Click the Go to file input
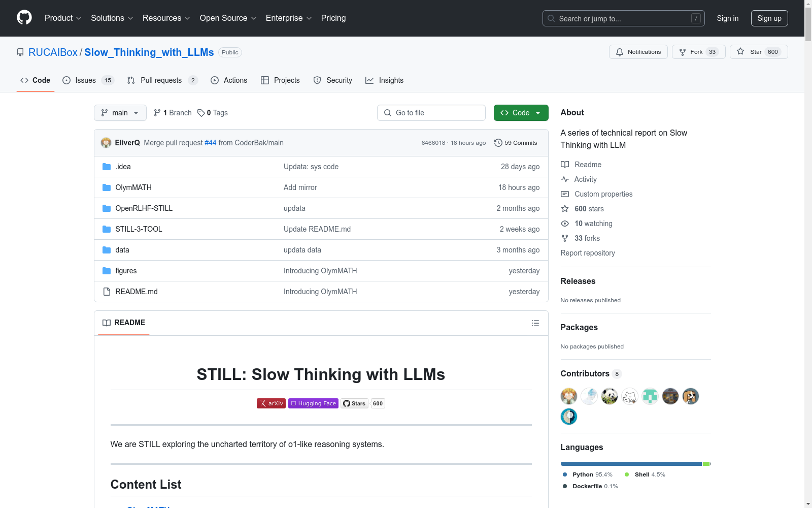The height and width of the screenshot is (508, 812). point(431,113)
